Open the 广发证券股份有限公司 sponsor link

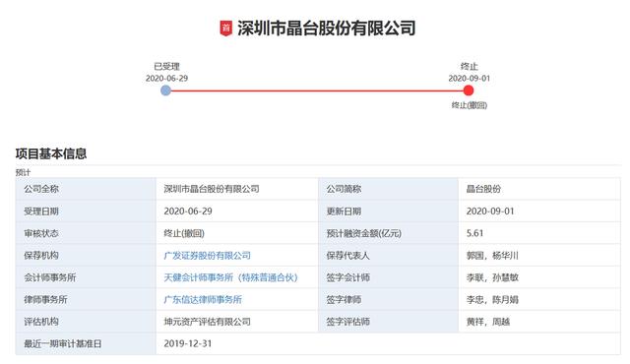tap(208, 255)
